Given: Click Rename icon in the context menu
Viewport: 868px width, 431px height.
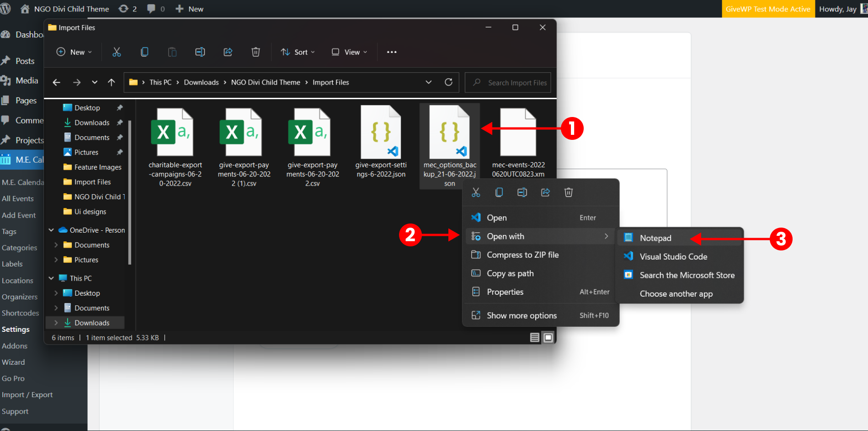Looking at the screenshot, I should pos(522,192).
